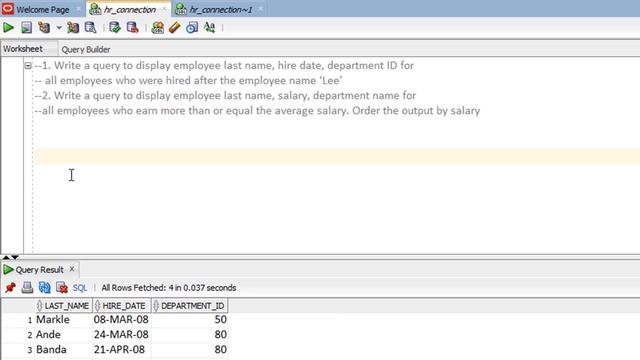Pin the query result with the pushpin icon
Image resolution: width=640 pixels, height=360 pixels.
(10, 288)
